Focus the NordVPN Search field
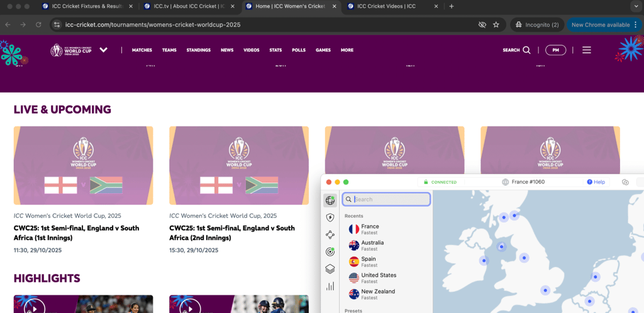This screenshot has width=644, height=313. pyautogui.click(x=387, y=200)
